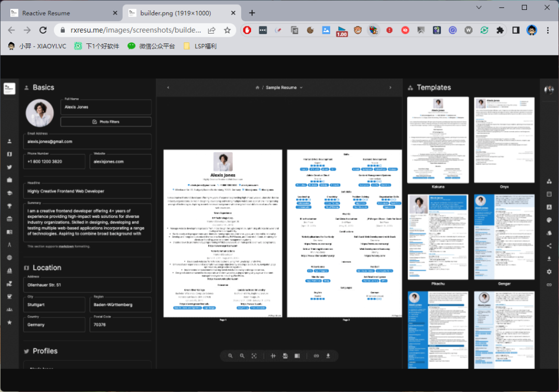Open Awards with the trophy sidebar icon
Screen dimensions: 559x392
10,206
